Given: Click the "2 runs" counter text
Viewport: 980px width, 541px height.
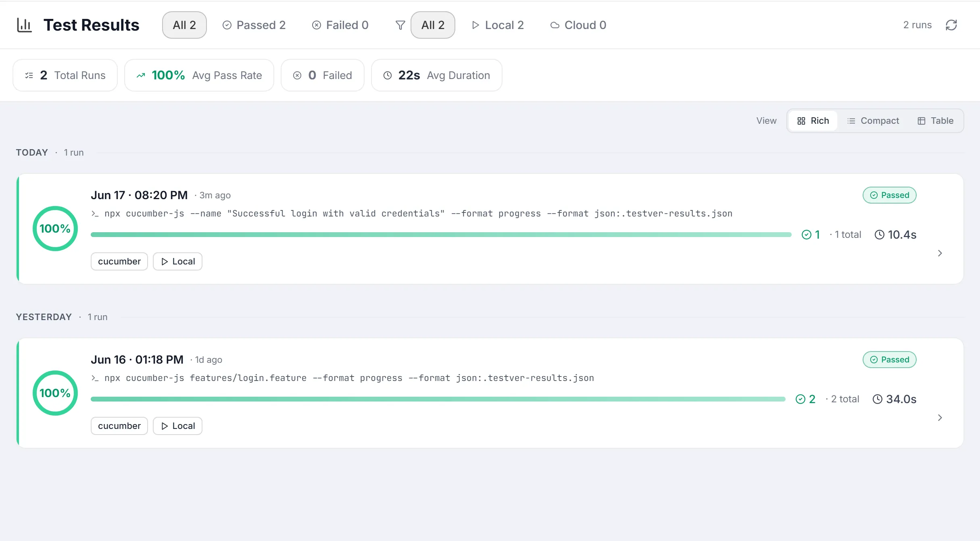Looking at the screenshot, I should click(x=917, y=25).
